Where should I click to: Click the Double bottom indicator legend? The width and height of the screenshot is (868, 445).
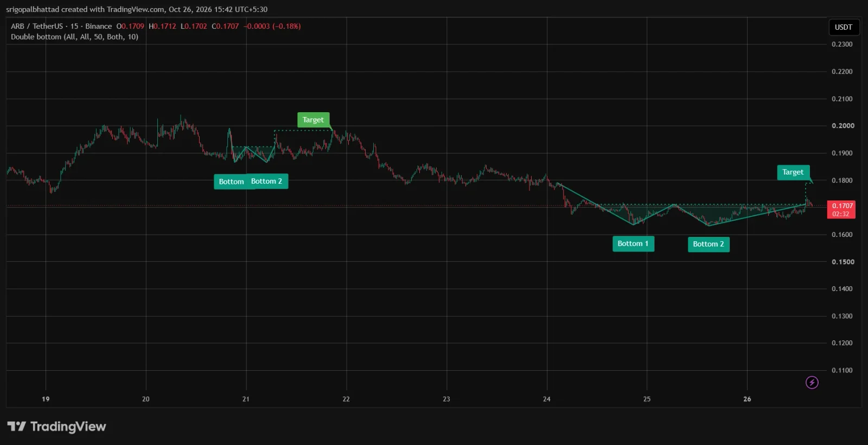pyautogui.click(x=74, y=37)
